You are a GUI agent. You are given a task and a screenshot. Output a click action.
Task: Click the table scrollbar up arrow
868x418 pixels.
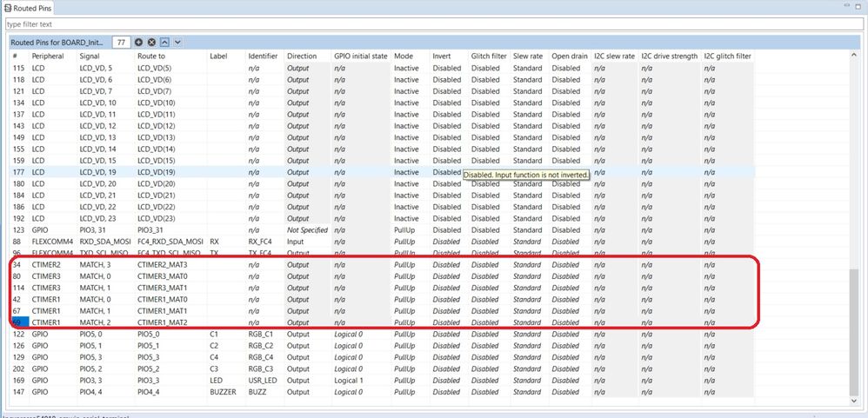pyautogui.click(x=856, y=56)
